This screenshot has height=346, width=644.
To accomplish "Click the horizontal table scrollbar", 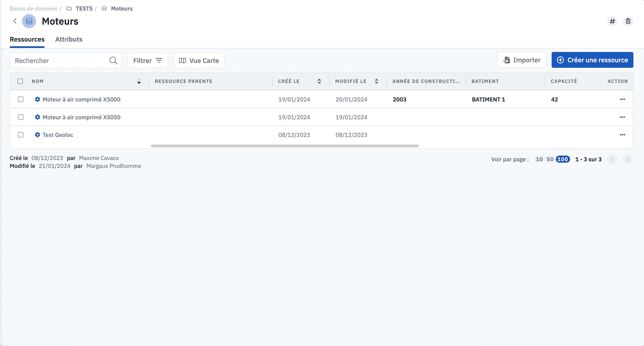I will pyautogui.click(x=285, y=146).
